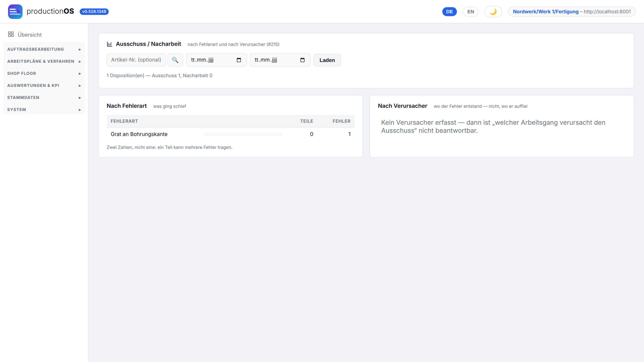Click the Kein Verursacher erfasst message
This screenshot has width=644, height=362.
tap(493, 126)
